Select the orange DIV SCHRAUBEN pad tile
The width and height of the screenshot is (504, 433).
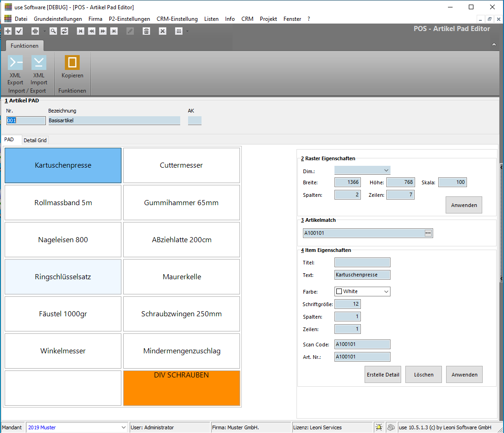[x=182, y=388]
